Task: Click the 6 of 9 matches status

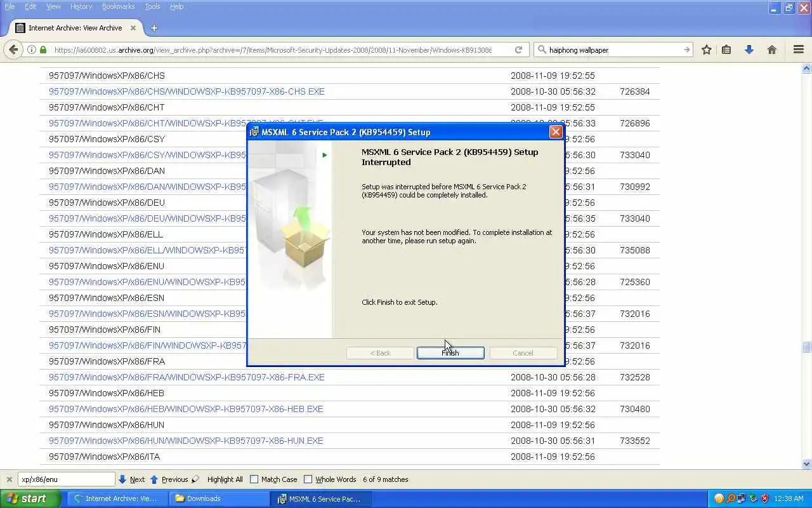Action: click(385, 479)
